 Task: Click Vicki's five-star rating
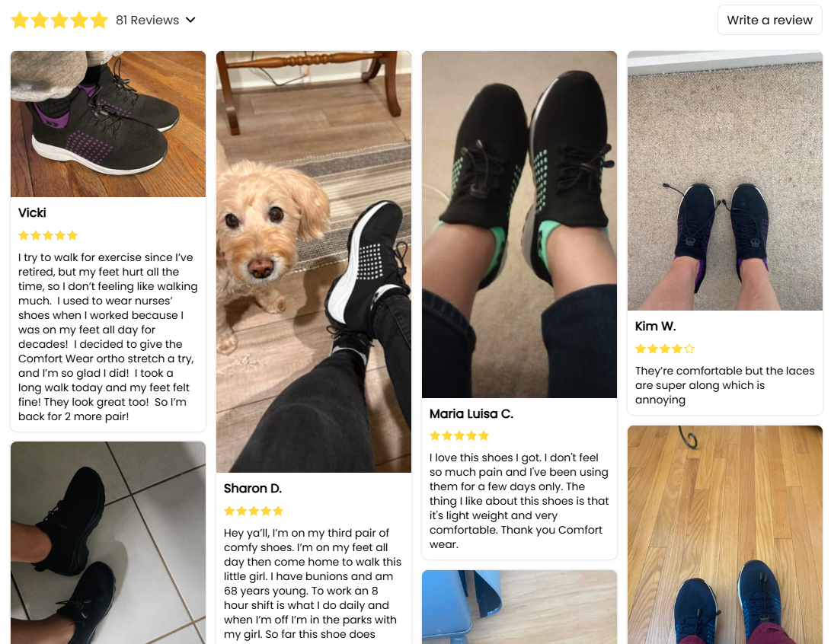(48, 235)
